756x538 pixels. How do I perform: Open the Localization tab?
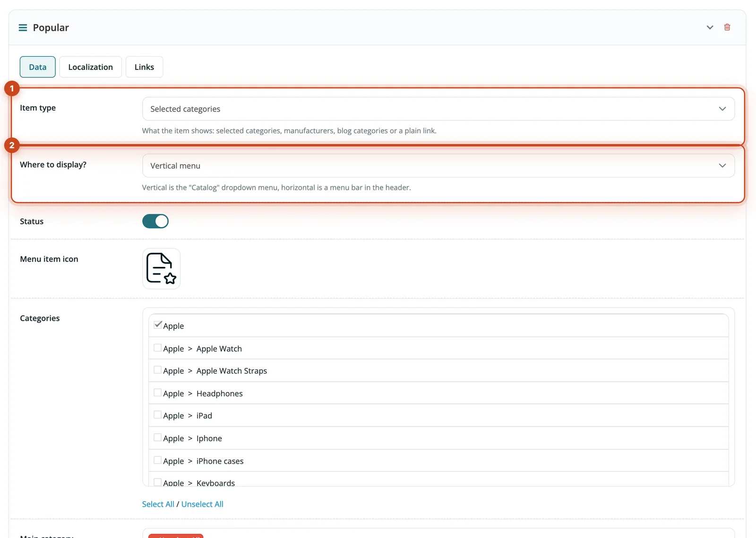point(91,67)
